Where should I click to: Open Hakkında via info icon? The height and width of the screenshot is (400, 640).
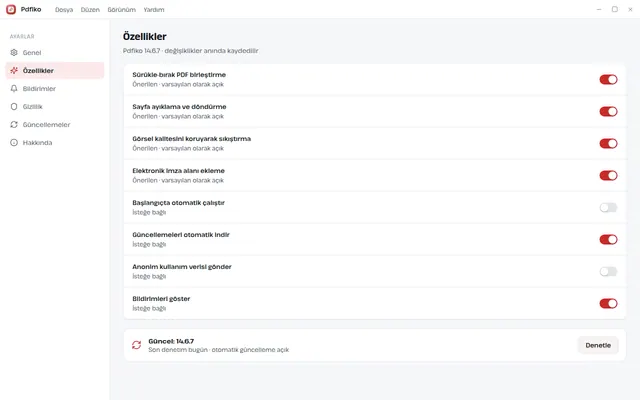[x=14, y=142]
